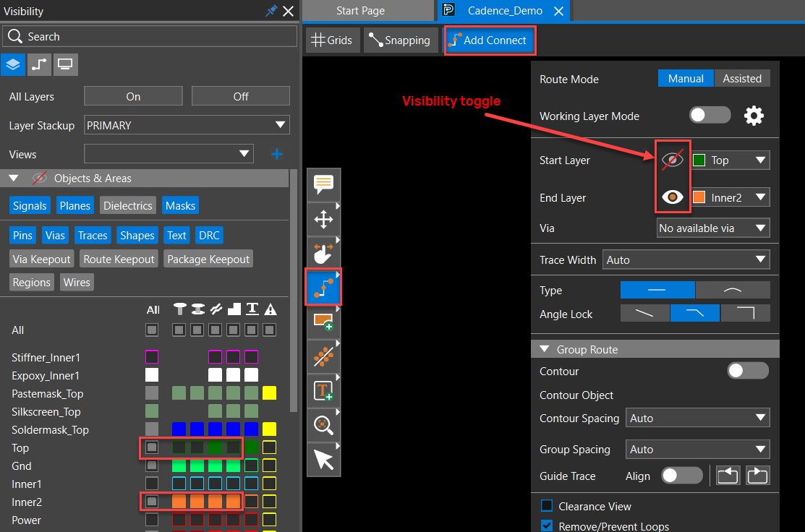Set angle lock to 90 degrees
Viewport: 805px width, 532px height.
tap(746, 313)
